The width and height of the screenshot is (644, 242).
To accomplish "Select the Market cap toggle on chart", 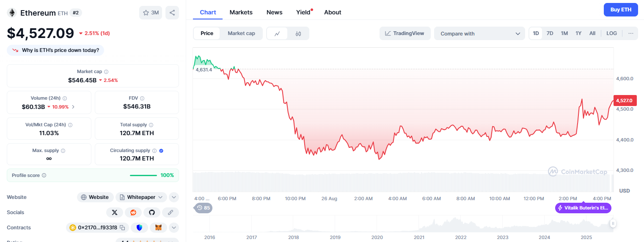I will pos(241,33).
